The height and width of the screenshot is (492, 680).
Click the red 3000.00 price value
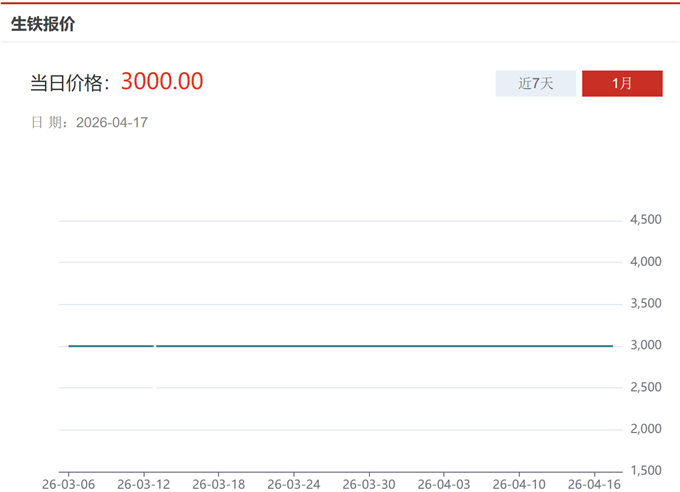(x=162, y=81)
